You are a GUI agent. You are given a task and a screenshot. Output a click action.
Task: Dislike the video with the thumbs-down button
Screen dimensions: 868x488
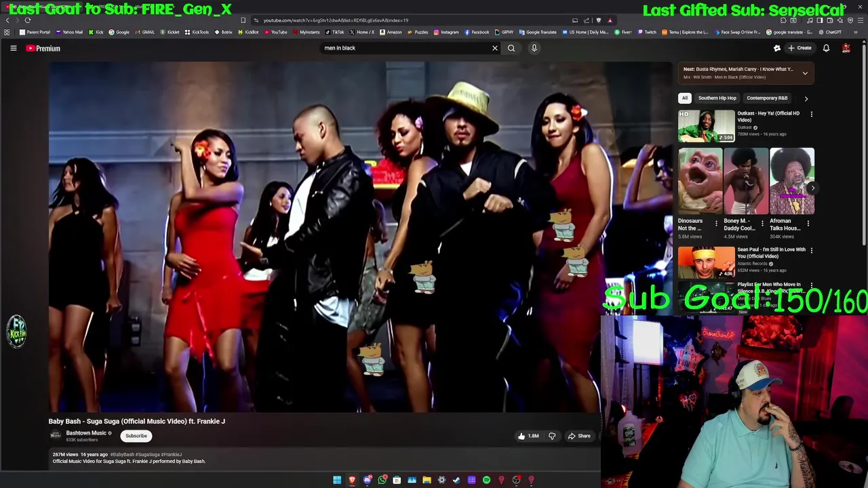click(x=552, y=436)
